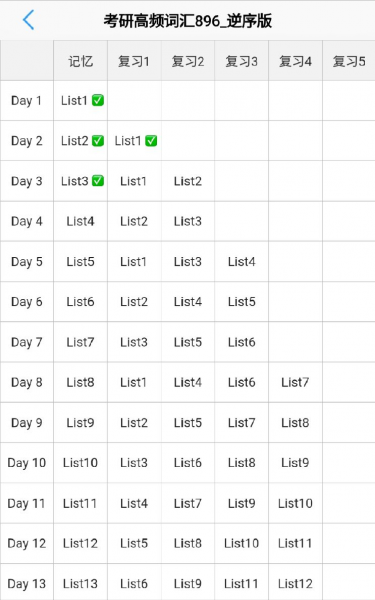
Task: Open List2 under 复习2 on Day 3
Action: click(188, 181)
